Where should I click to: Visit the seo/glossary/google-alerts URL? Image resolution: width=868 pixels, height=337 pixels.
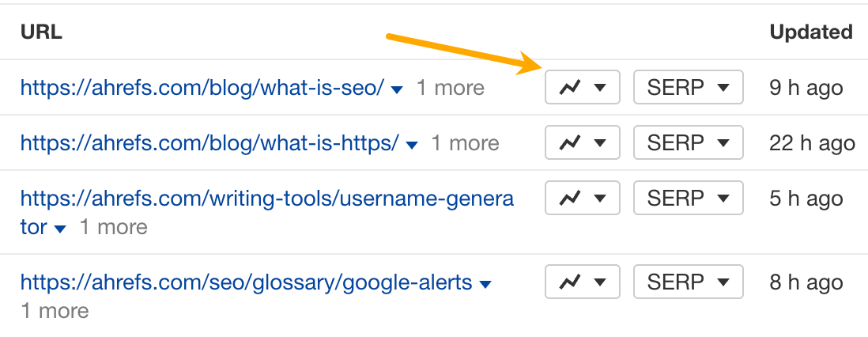coord(246,282)
